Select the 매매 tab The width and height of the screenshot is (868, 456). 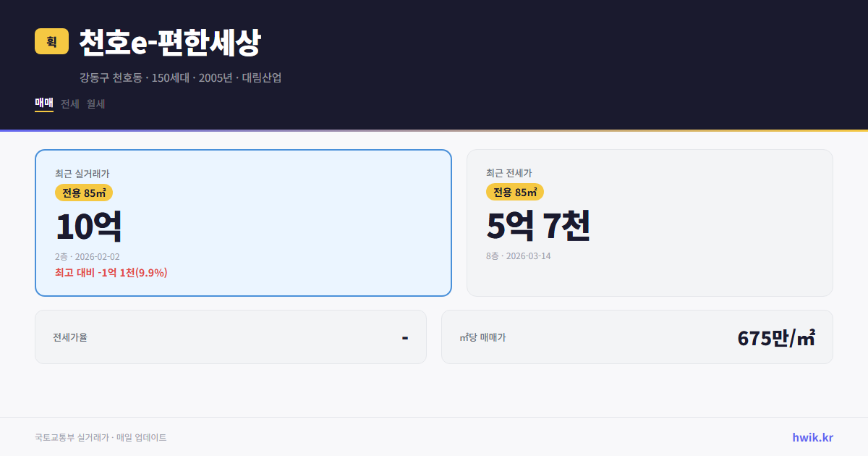[44, 104]
